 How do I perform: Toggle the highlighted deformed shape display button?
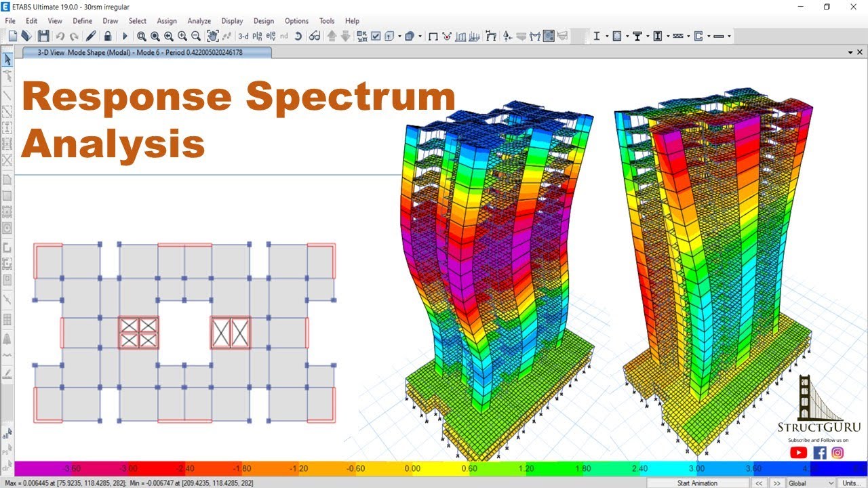(x=549, y=36)
